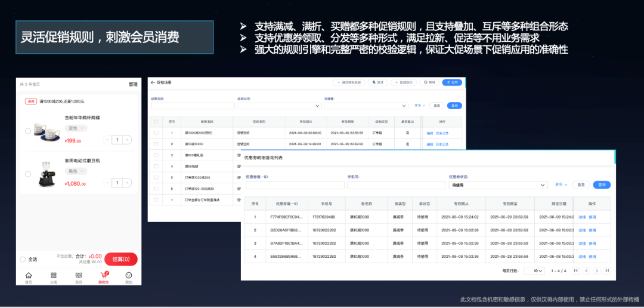The width and height of the screenshot is (644, 308).
Task: Open the 每页行数 rows-per-page dropdown
Action: (x=534, y=270)
